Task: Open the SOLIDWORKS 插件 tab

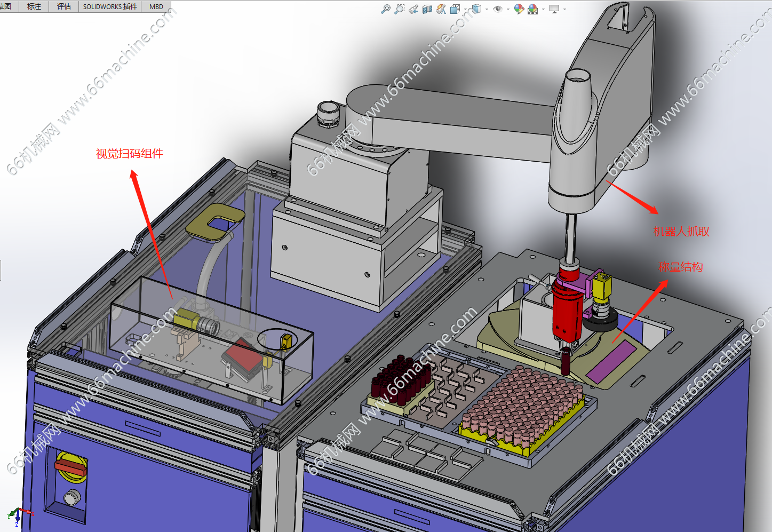Action: (110, 6)
